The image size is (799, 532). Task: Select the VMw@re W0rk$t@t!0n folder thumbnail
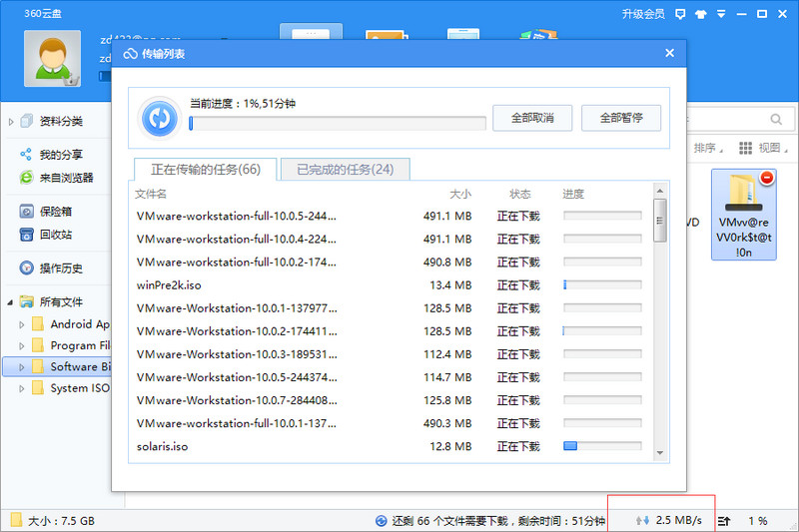pos(743,215)
